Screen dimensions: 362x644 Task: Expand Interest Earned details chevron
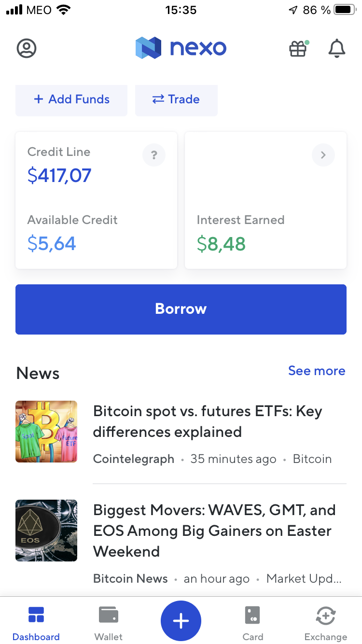[x=323, y=155]
